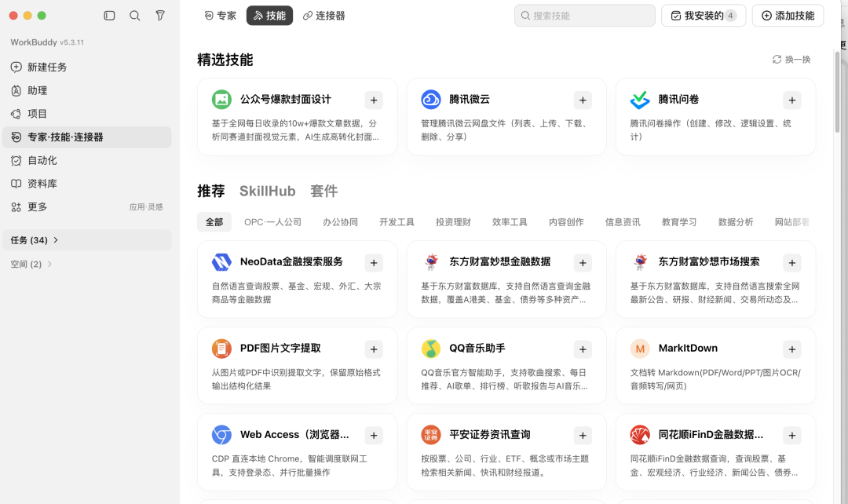Switch to the 专家 tab
The image size is (848, 504).
220,16
